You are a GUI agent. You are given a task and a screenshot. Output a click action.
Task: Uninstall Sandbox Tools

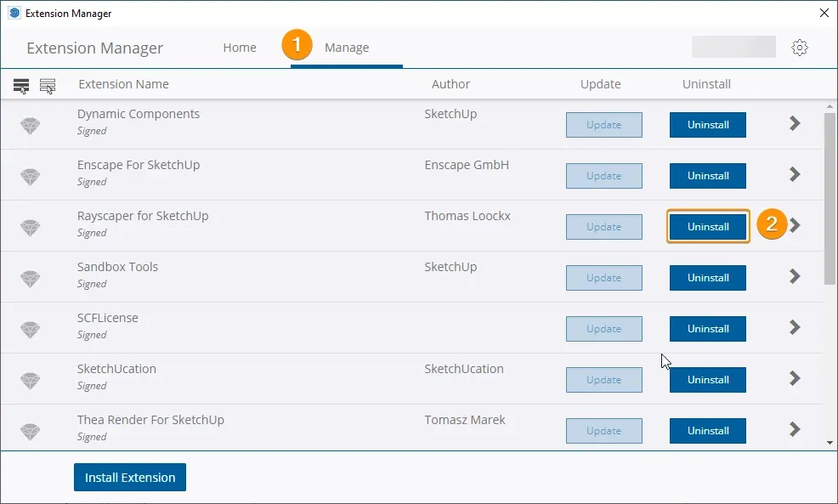tap(708, 278)
